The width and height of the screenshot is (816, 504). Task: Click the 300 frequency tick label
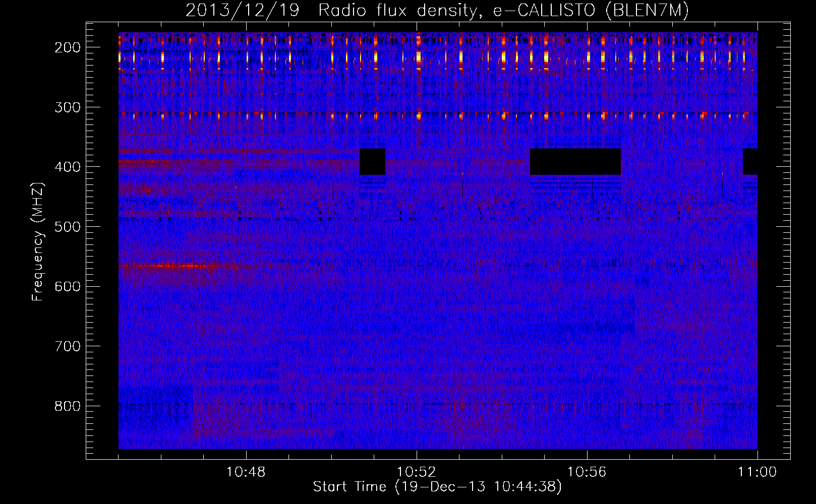tap(67, 107)
